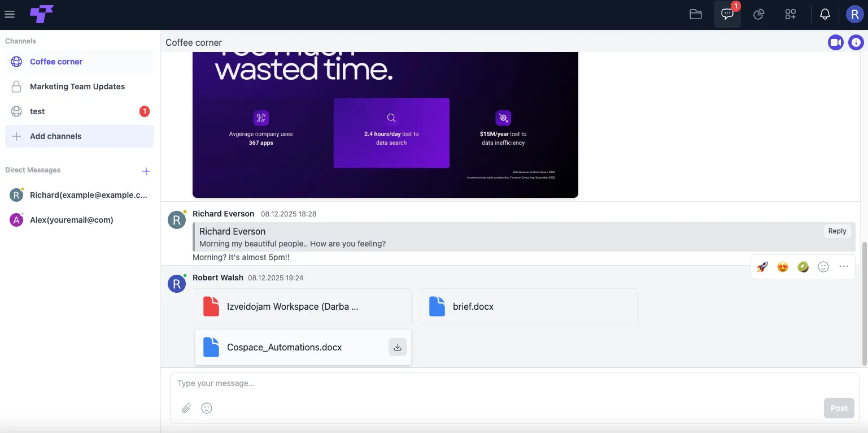Click Richard Everson's message sender name
Image resolution: width=868 pixels, height=433 pixels.
(x=224, y=214)
